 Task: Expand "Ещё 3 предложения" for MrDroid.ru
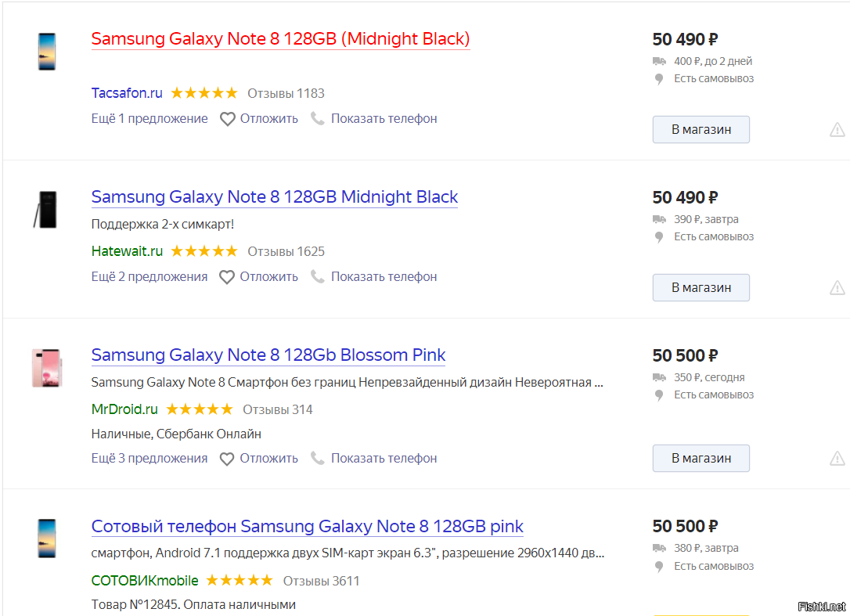(149, 459)
